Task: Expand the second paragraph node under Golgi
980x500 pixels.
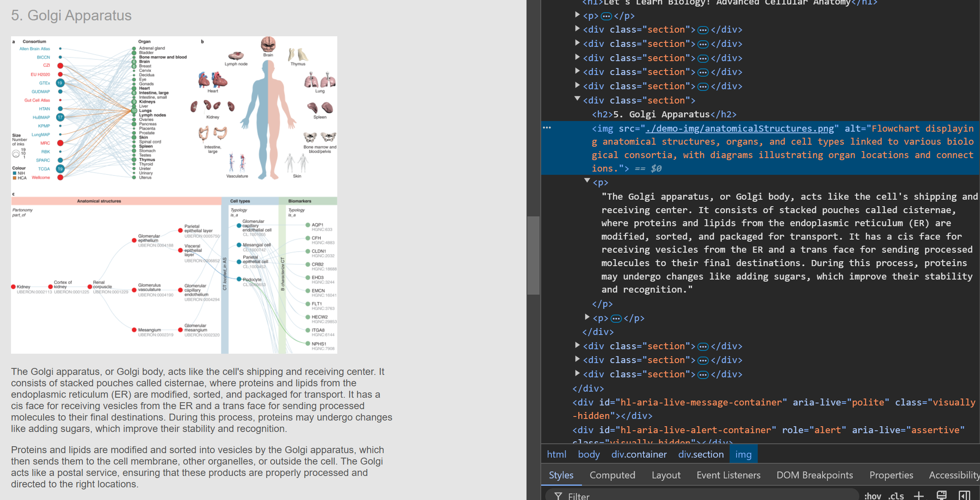Action: tap(587, 317)
